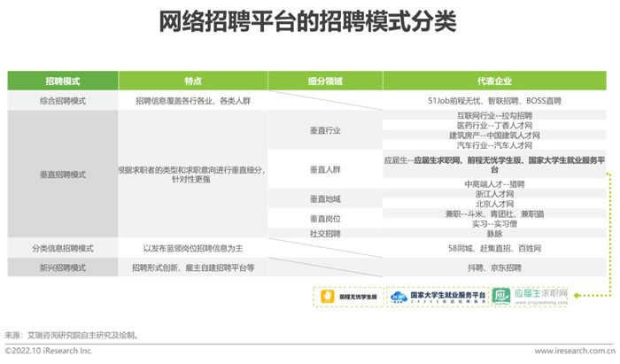The width and height of the screenshot is (620, 364).
Task: Click the 分类信息招聘模式 cell
Action: 63,248
